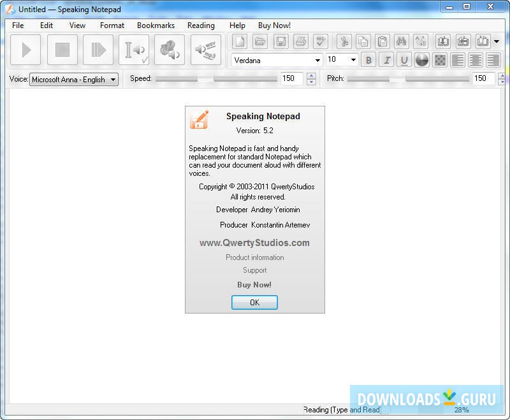The width and height of the screenshot is (510, 420).
Task: Click the Producer Konstantin Artemev line
Action: click(265, 225)
